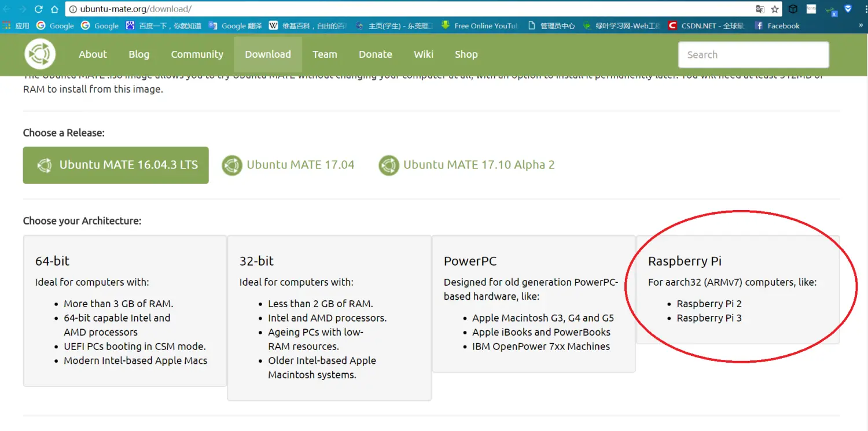The width and height of the screenshot is (868, 431).
Task: Open site information icon in address bar
Action: point(72,9)
